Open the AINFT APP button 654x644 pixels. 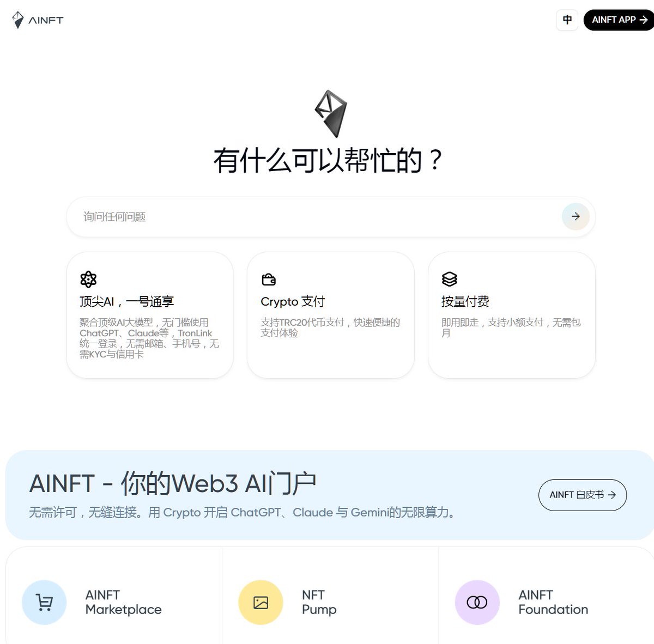pos(619,20)
